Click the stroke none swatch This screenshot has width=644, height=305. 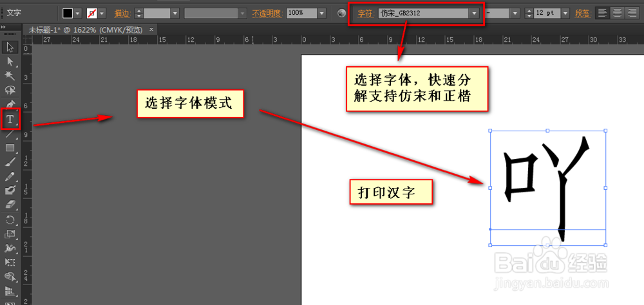(x=92, y=13)
